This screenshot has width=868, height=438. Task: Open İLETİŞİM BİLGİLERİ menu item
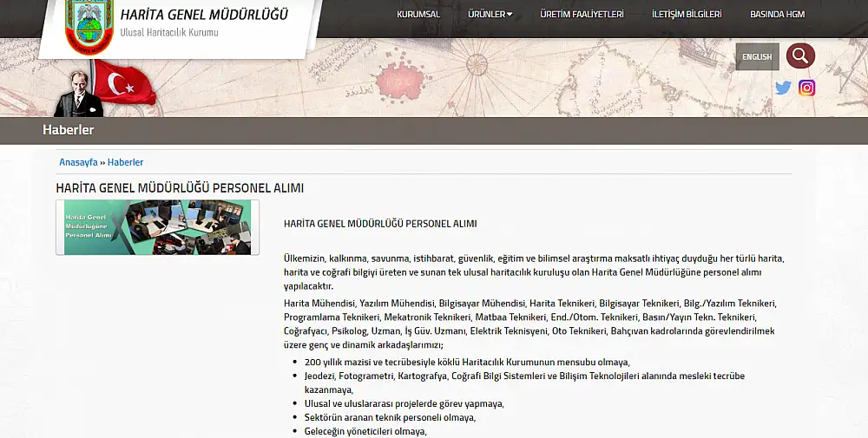[687, 15]
